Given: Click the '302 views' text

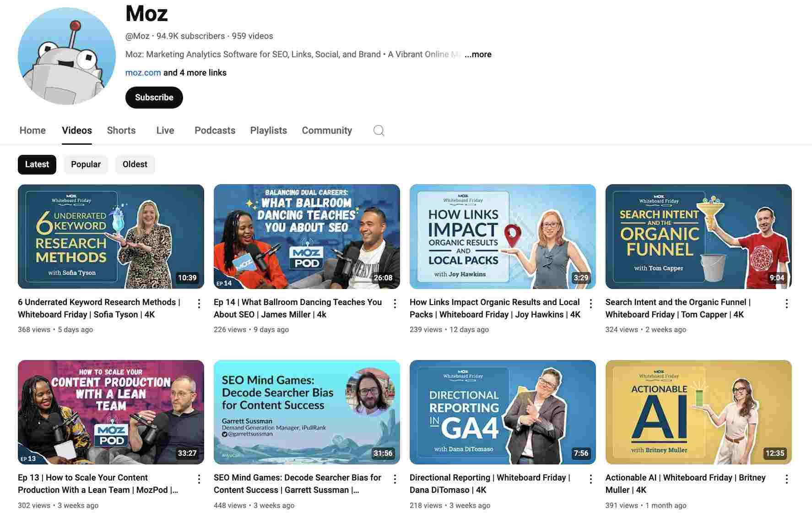Looking at the screenshot, I should [34, 506].
